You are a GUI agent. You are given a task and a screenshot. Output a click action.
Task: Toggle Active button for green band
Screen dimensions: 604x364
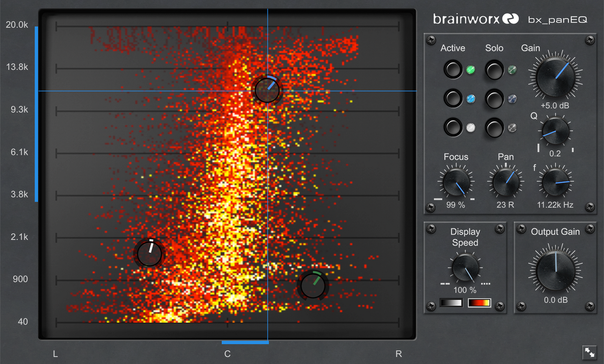point(453,70)
